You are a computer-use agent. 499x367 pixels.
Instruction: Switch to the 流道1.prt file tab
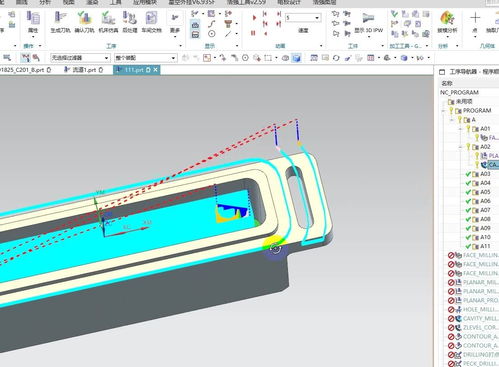point(84,70)
